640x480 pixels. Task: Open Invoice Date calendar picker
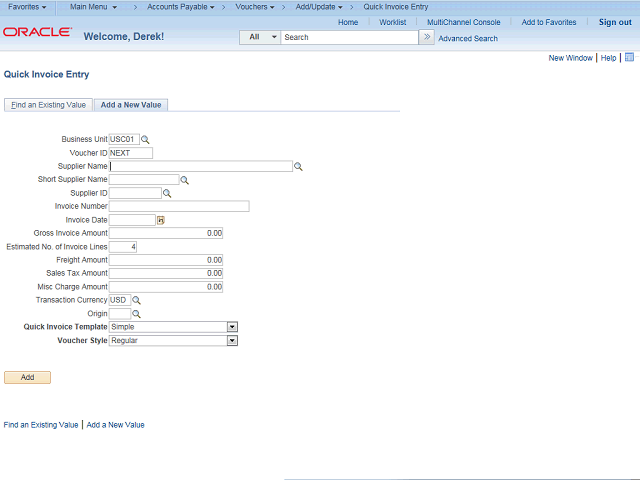click(161, 220)
